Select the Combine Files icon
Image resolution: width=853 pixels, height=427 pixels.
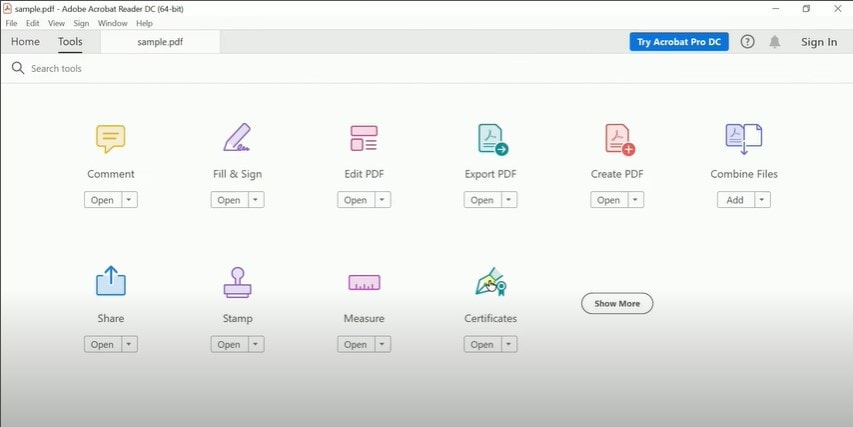[x=744, y=139]
